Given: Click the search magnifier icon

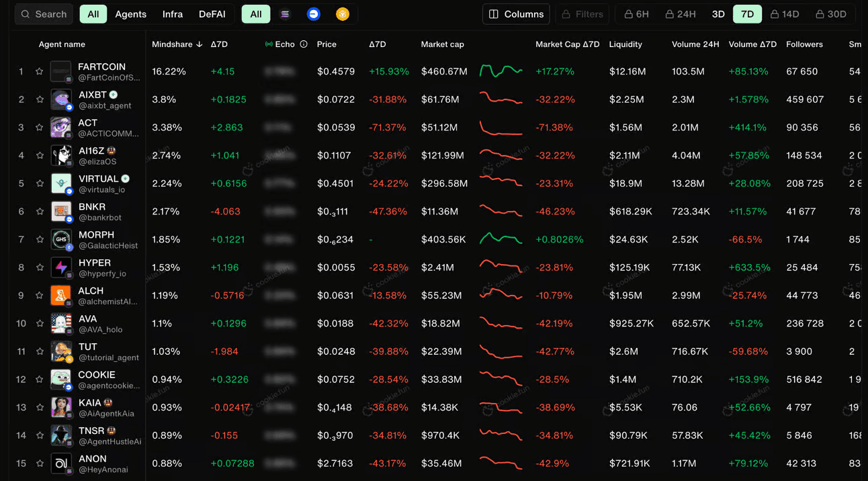Looking at the screenshot, I should [26, 14].
